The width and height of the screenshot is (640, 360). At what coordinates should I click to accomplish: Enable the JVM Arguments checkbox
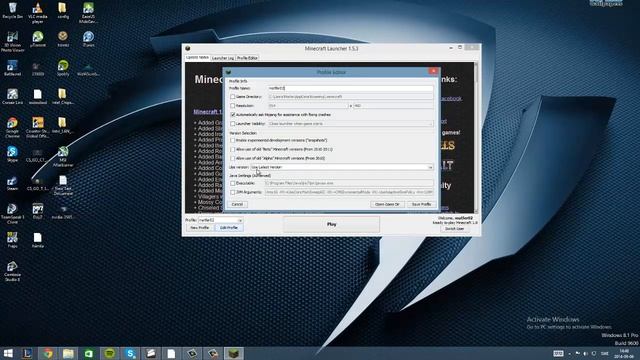[x=233, y=192]
